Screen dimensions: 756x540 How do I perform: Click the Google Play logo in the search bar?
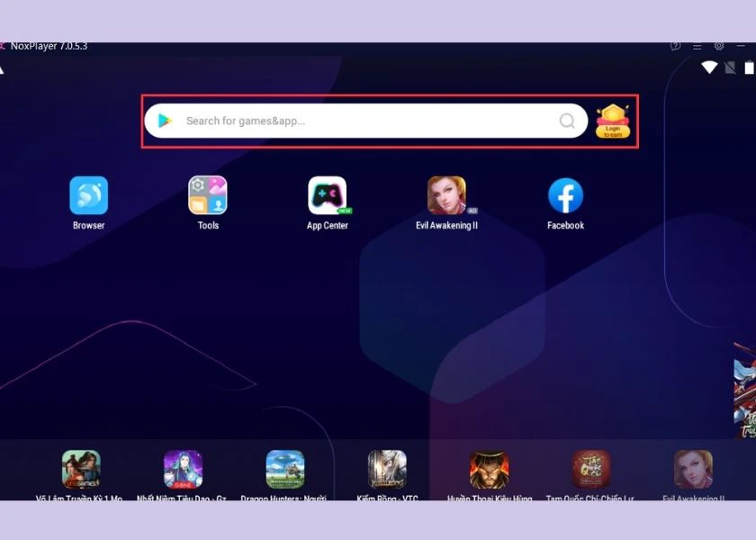pyautogui.click(x=165, y=121)
